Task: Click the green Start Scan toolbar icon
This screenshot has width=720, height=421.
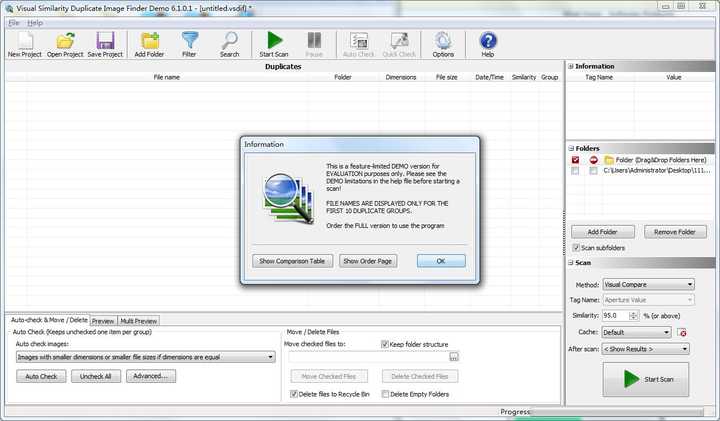Action: [x=274, y=40]
